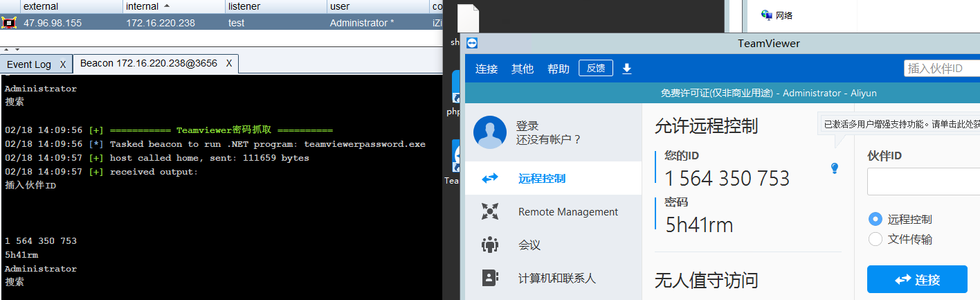
Task: Click 还没有帐户? account link
Action: (x=549, y=139)
